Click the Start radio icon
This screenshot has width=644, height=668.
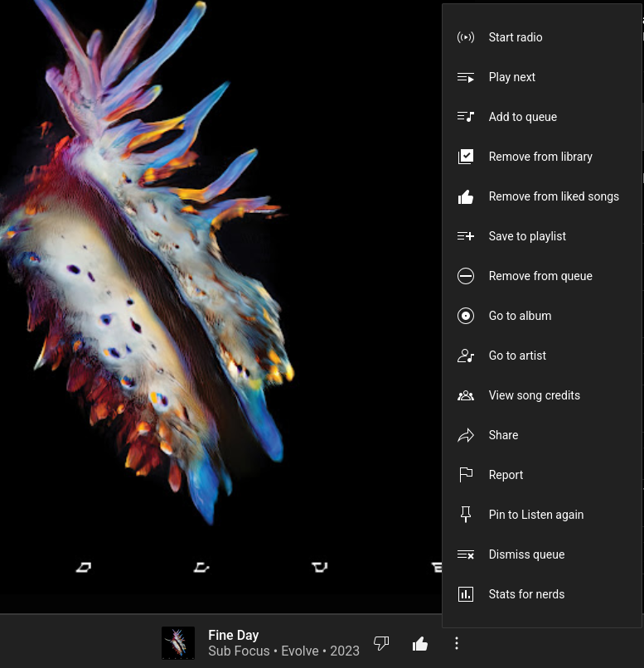click(x=466, y=37)
